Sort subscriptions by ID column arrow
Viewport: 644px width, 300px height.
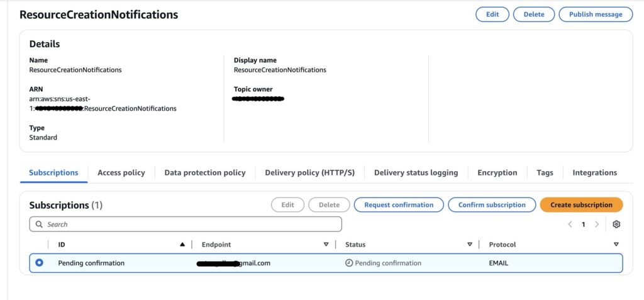click(182, 245)
